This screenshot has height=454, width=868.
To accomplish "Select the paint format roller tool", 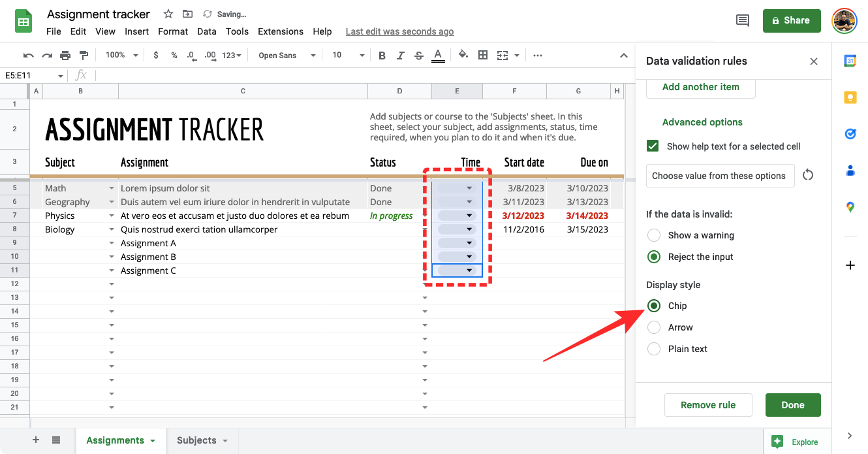I will click(84, 56).
